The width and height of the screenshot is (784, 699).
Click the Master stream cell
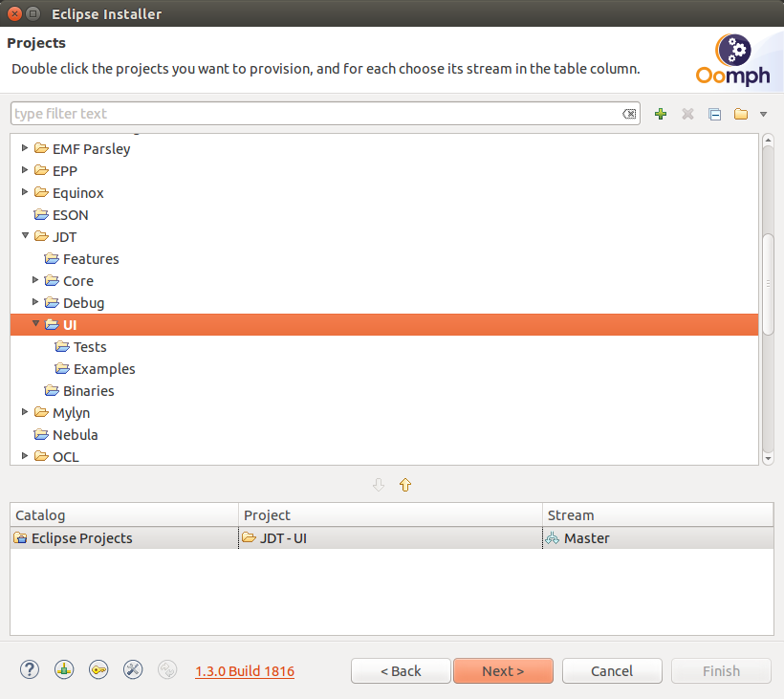658,538
